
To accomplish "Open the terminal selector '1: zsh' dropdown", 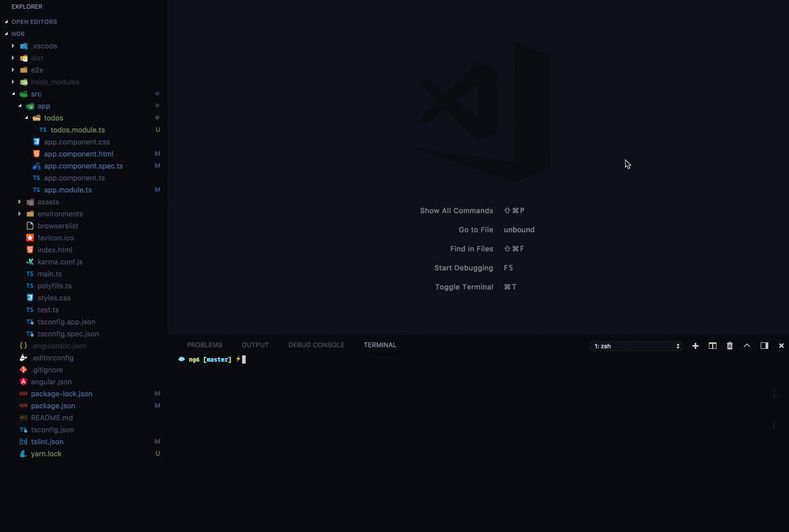I will click(636, 346).
